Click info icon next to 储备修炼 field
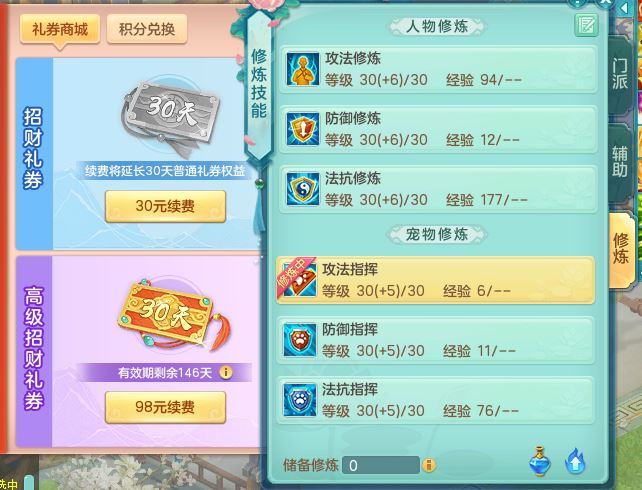 point(429,465)
